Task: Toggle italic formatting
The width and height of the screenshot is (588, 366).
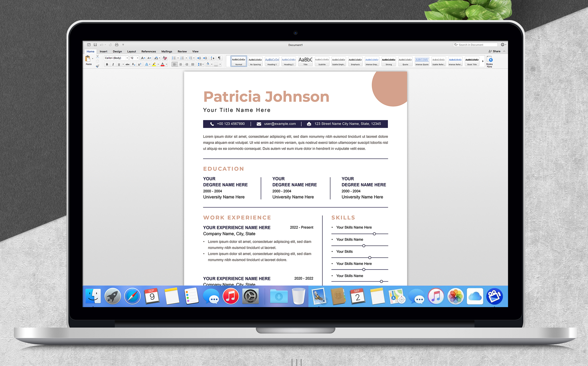Action: pyautogui.click(x=113, y=64)
